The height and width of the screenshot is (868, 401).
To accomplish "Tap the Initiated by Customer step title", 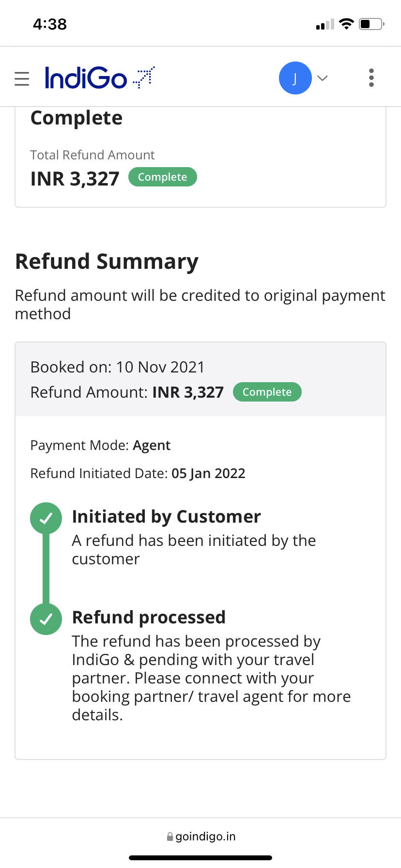I will [166, 517].
